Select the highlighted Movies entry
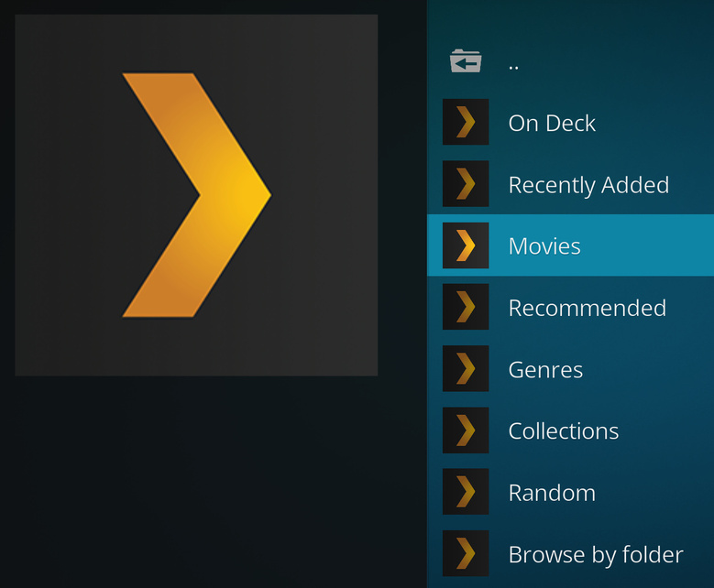This screenshot has height=588, width=714. point(571,245)
